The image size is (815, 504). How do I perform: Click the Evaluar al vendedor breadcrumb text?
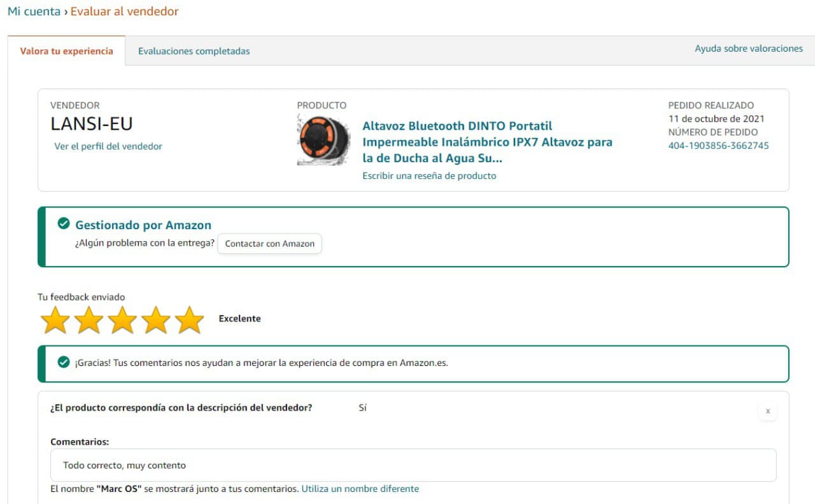click(x=125, y=11)
